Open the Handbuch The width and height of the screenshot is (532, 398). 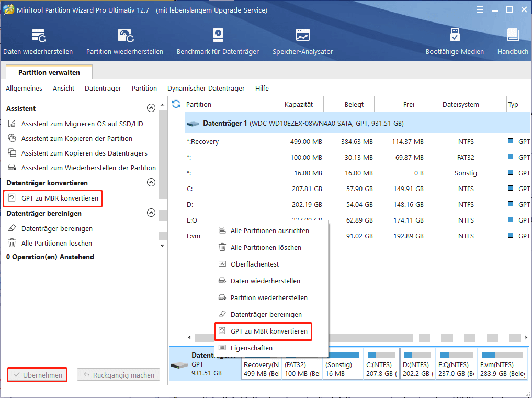coord(512,41)
